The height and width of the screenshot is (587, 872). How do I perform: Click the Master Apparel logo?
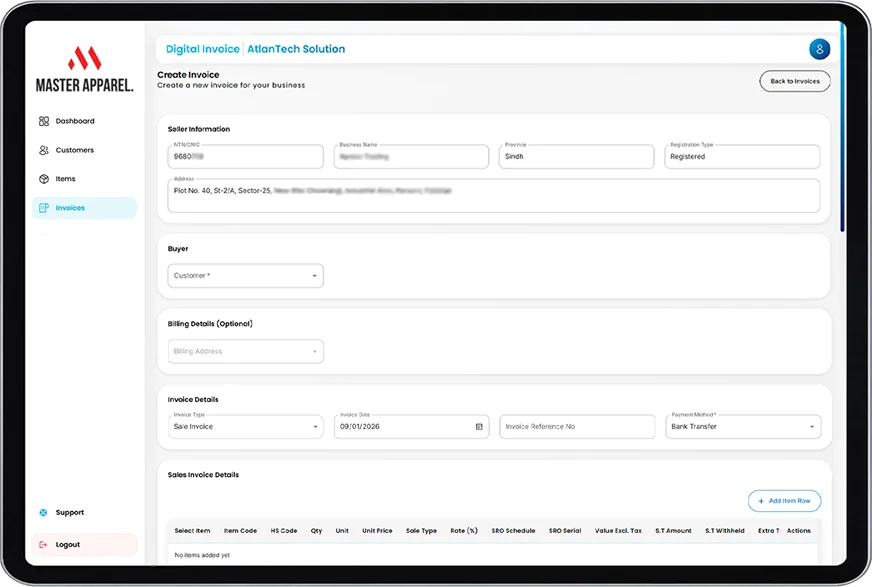pos(85,69)
